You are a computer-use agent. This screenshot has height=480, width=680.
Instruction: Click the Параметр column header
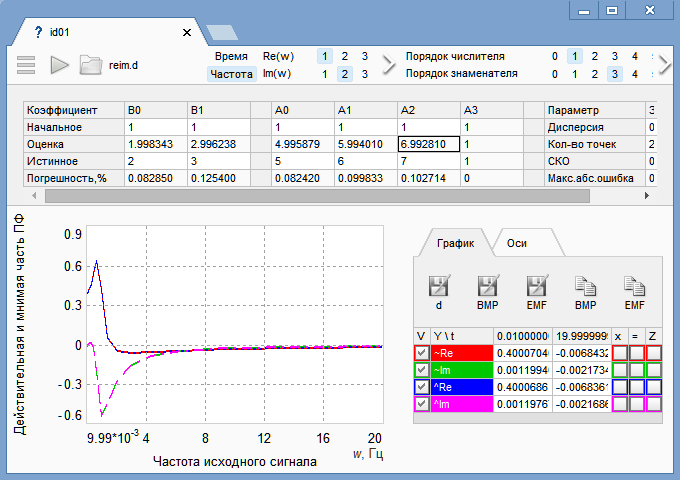[x=595, y=110]
